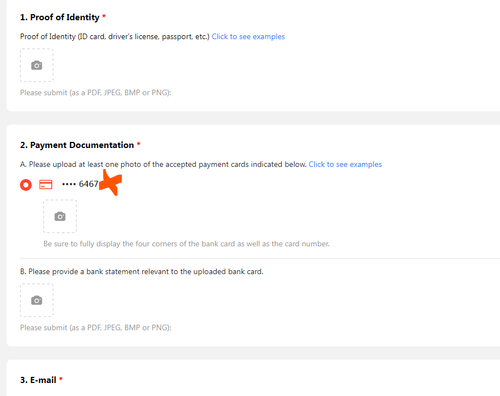Screen dimensions: 500x396
Task: Click the red asterisk next to Proof of Identity
Action: click(104, 16)
